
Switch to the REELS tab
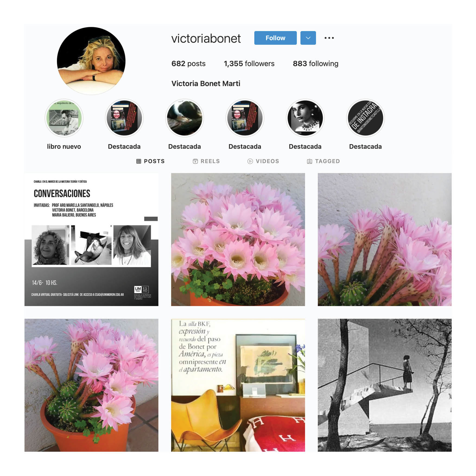coord(206,161)
